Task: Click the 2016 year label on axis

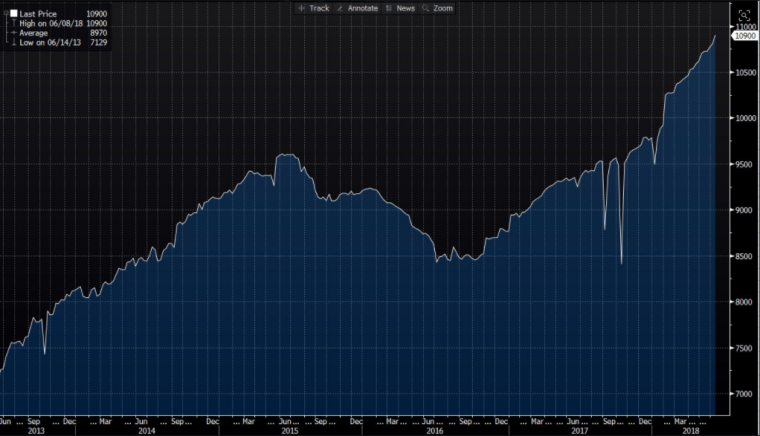Action: 434,431
